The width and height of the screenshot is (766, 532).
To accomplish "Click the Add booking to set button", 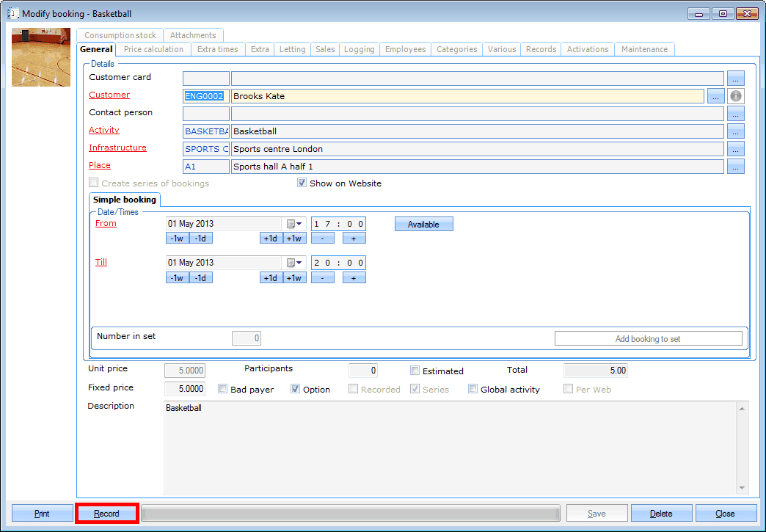I will 649,338.
